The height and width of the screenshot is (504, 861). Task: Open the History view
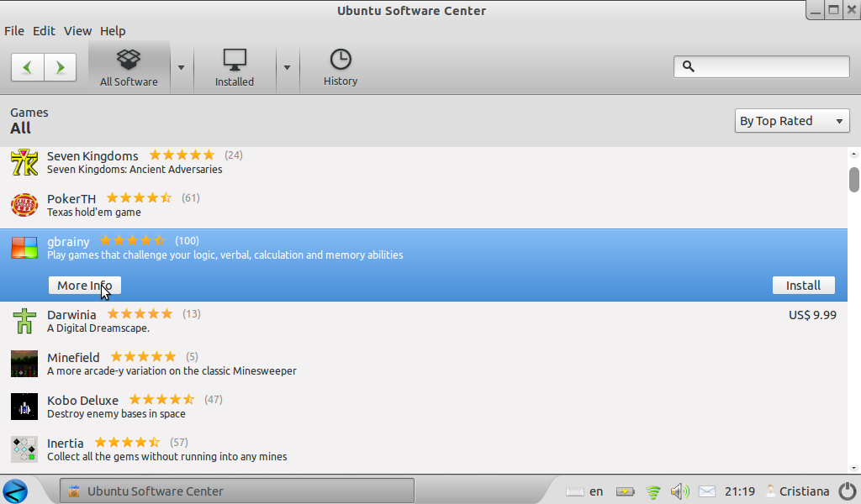point(341,67)
